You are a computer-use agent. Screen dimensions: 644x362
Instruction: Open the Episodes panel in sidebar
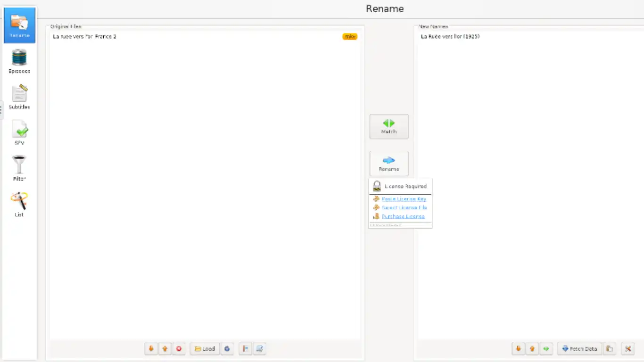(19, 62)
